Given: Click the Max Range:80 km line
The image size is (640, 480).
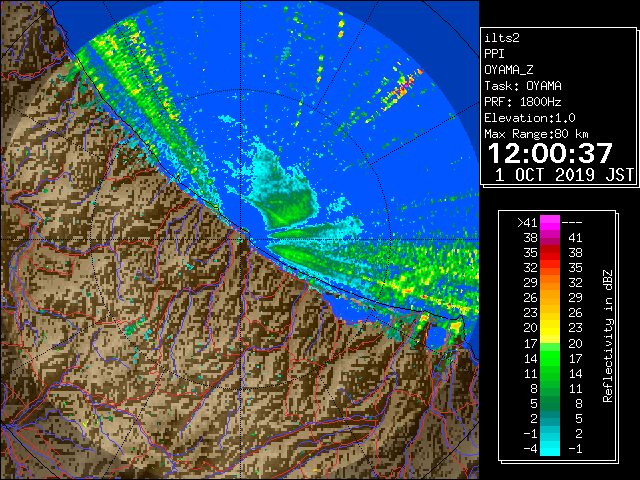Looking at the screenshot, I should pyautogui.click(x=536, y=134).
